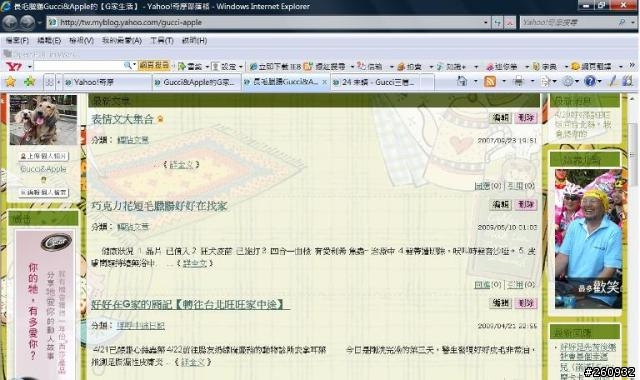Click in the address bar URL field
Viewport: 640px width, 380px height.
265,22
